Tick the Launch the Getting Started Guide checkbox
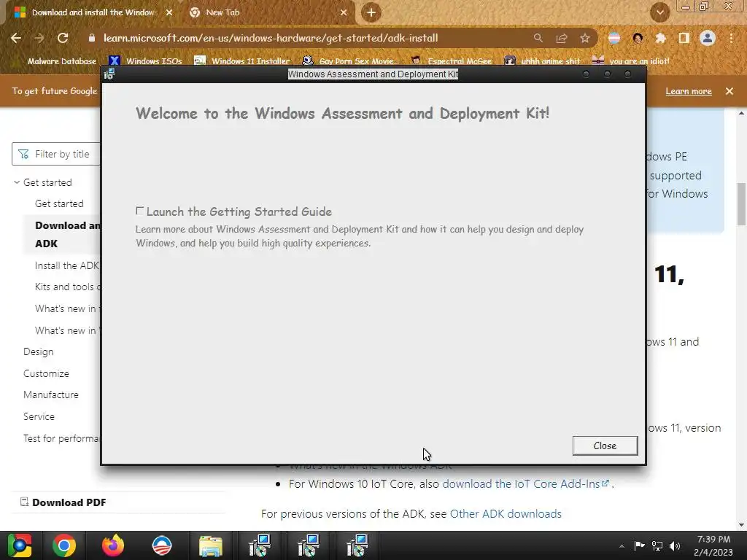Image resolution: width=747 pixels, height=560 pixels. [x=139, y=211]
